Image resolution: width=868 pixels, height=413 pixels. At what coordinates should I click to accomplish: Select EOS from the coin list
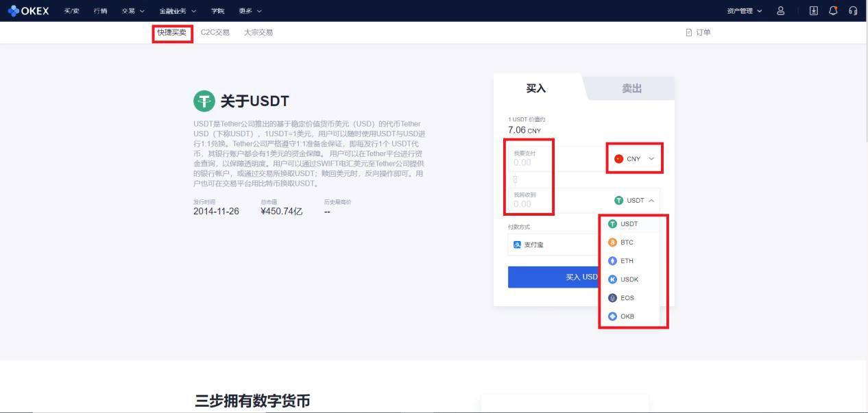tap(625, 297)
